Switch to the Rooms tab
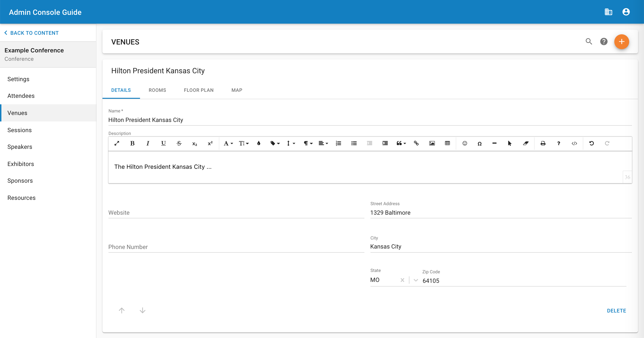644x338 pixels. click(157, 90)
